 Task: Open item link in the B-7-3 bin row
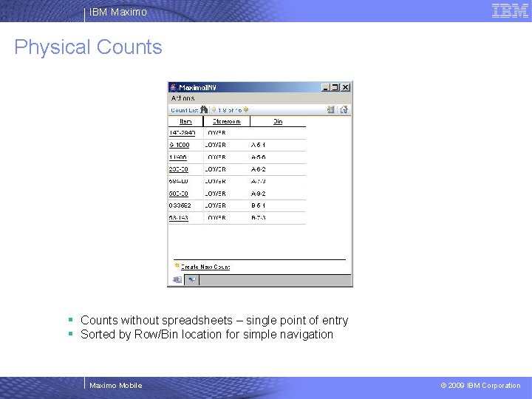point(179,218)
